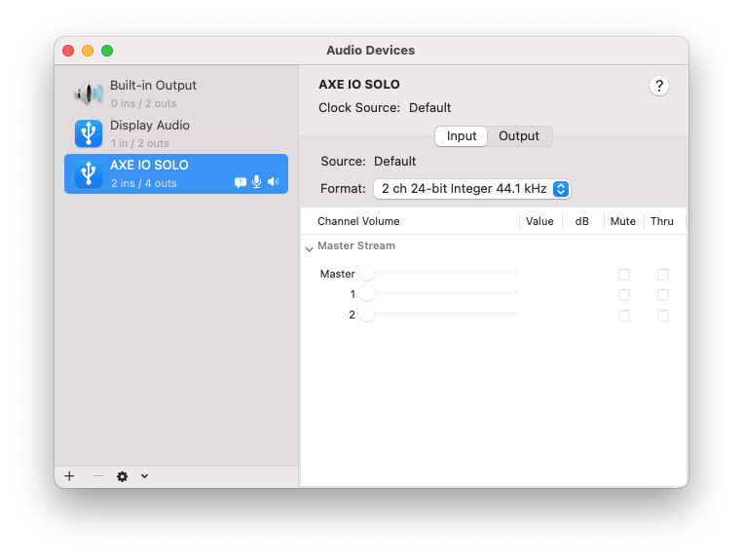The height and width of the screenshot is (560, 743).
Task: Toggle Thru checkbox for channel 1
Action: tap(663, 295)
